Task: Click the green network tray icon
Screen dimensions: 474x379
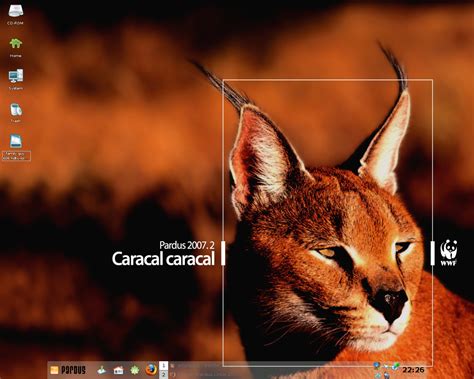Action: click(x=396, y=366)
